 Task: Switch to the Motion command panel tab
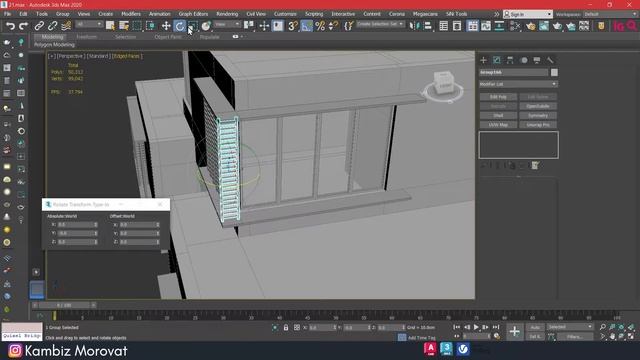(524, 60)
